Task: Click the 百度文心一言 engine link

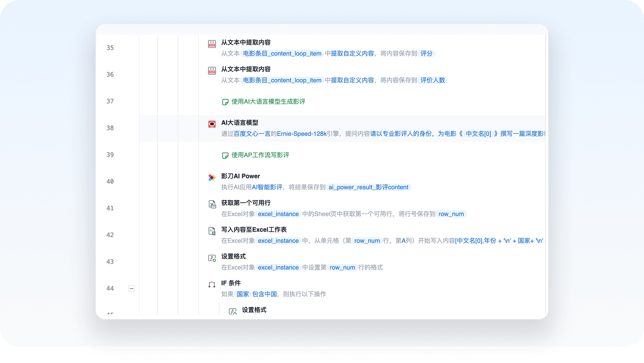Action: tap(252, 134)
